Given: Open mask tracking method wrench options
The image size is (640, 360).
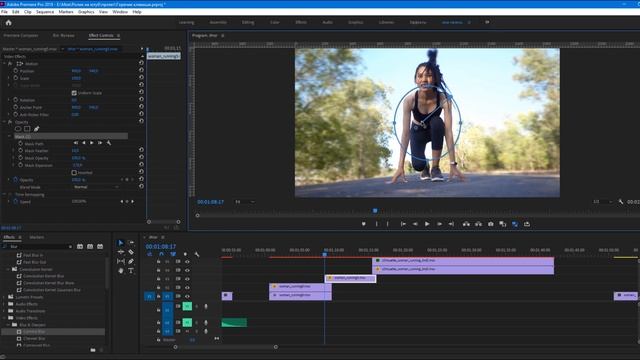Looking at the screenshot, I should (x=109, y=143).
